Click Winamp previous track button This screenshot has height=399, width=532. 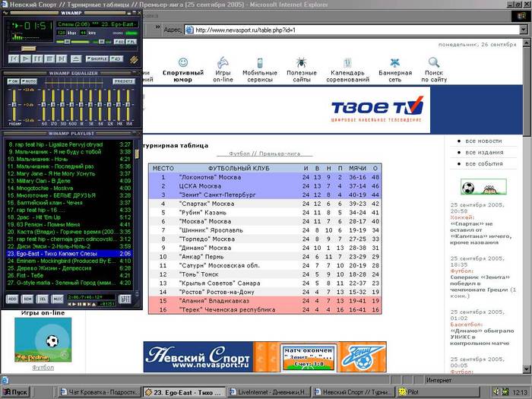click(x=14, y=59)
